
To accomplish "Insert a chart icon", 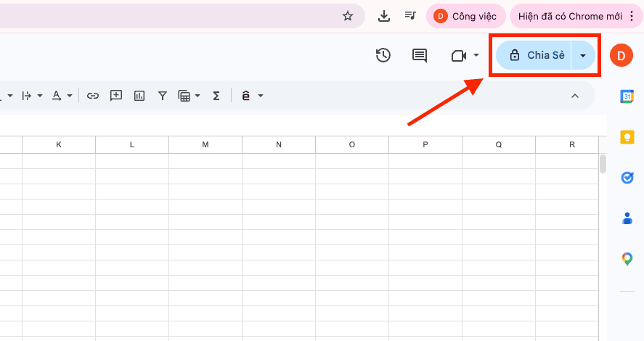I will [139, 96].
